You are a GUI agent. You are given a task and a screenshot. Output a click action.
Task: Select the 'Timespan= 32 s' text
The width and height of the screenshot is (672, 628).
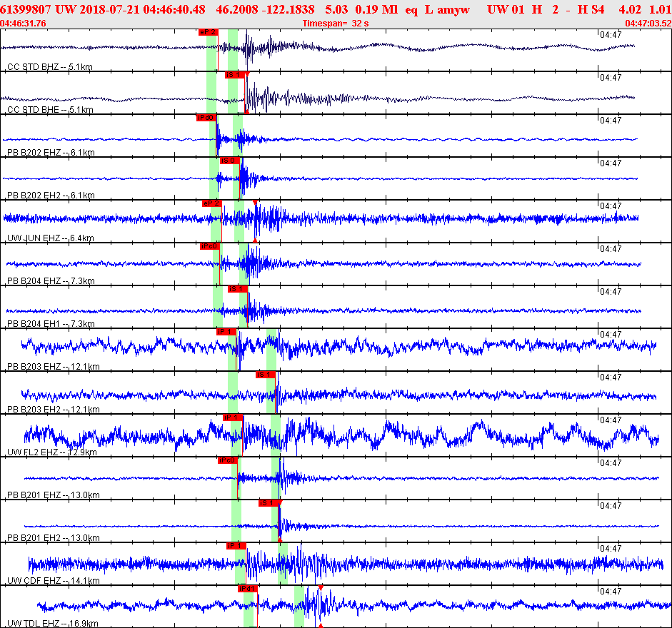click(336, 24)
